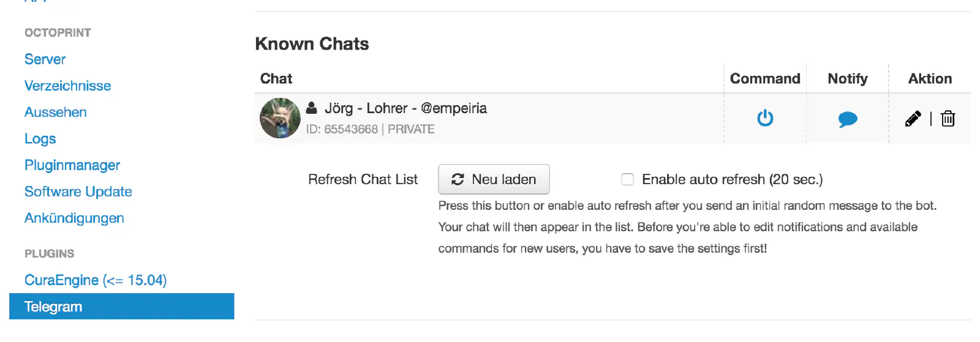The image size is (980, 342).
Task: Open Aussehen settings page
Action: tap(55, 112)
